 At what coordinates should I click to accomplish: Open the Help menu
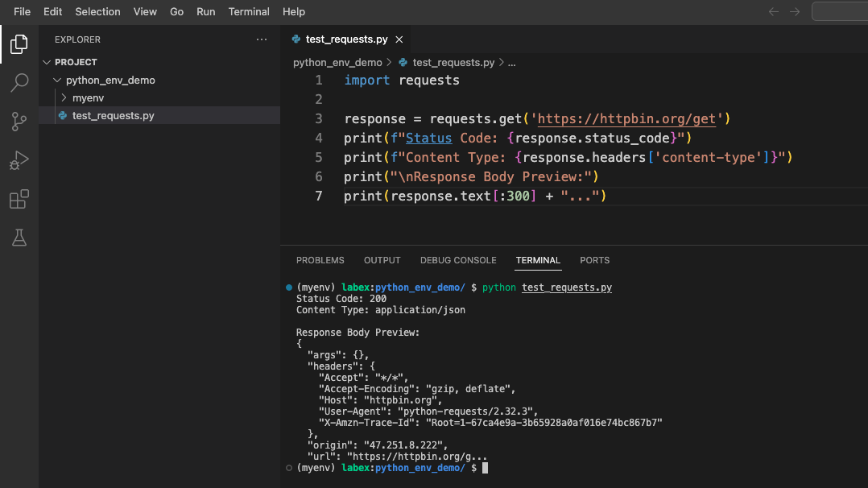[294, 11]
